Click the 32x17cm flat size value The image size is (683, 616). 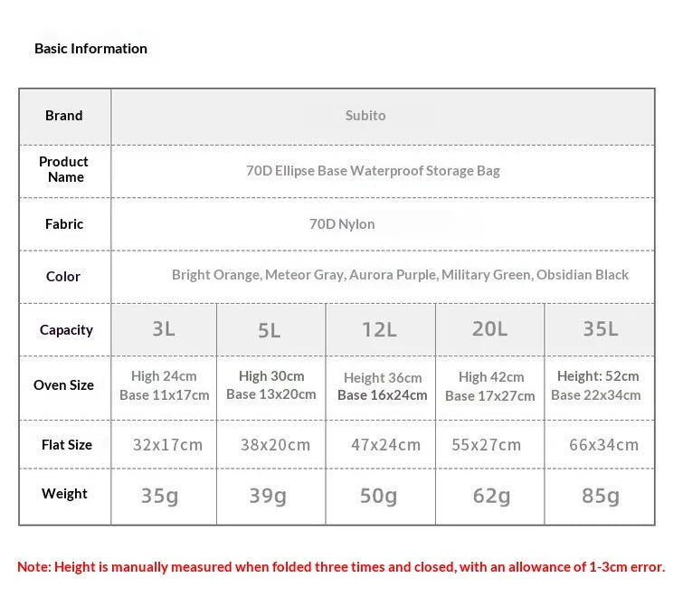pyautogui.click(x=167, y=445)
